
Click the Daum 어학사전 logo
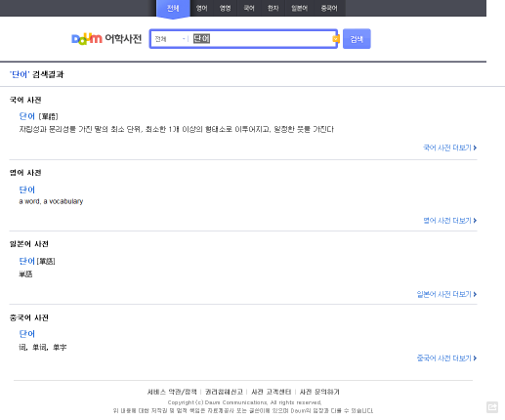click(106, 39)
